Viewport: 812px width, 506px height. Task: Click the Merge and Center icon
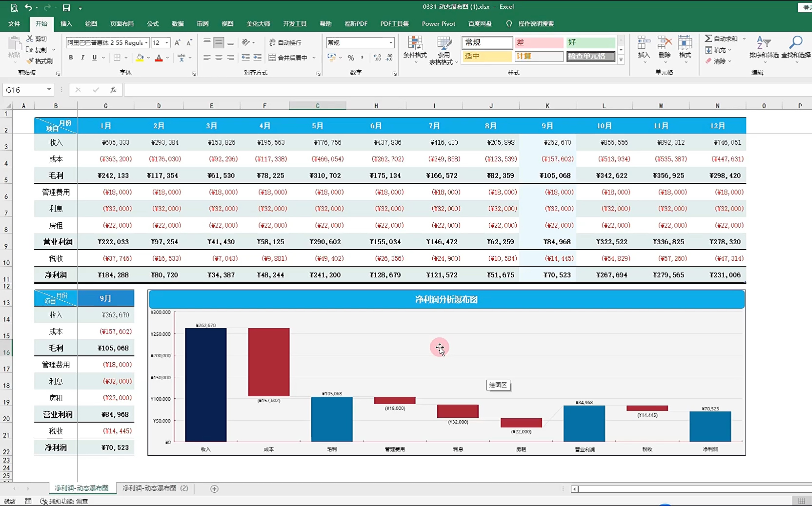[x=272, y=58]
